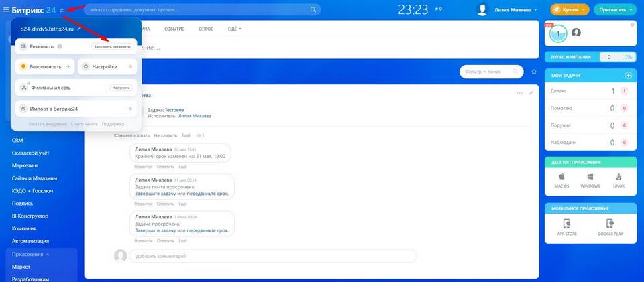The width and height of the screenshot is (644, 282).
Task: Pin the feed post with the pin icon
Action: tap(531, 93)
